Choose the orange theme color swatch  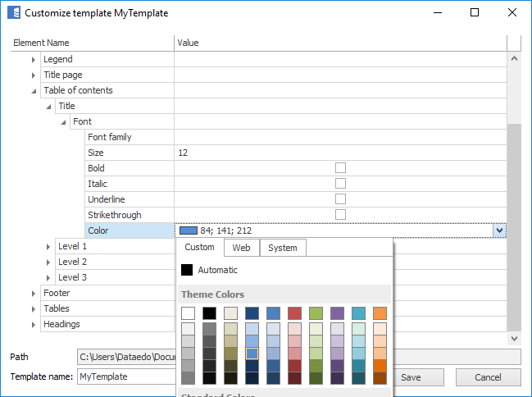pyautogui.click(x=380, y=313)
